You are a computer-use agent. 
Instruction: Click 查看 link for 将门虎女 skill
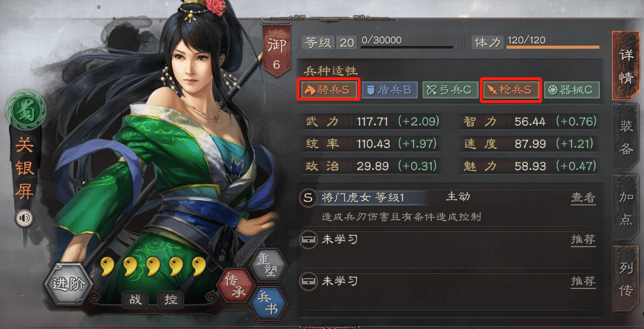tap(583, 198)
